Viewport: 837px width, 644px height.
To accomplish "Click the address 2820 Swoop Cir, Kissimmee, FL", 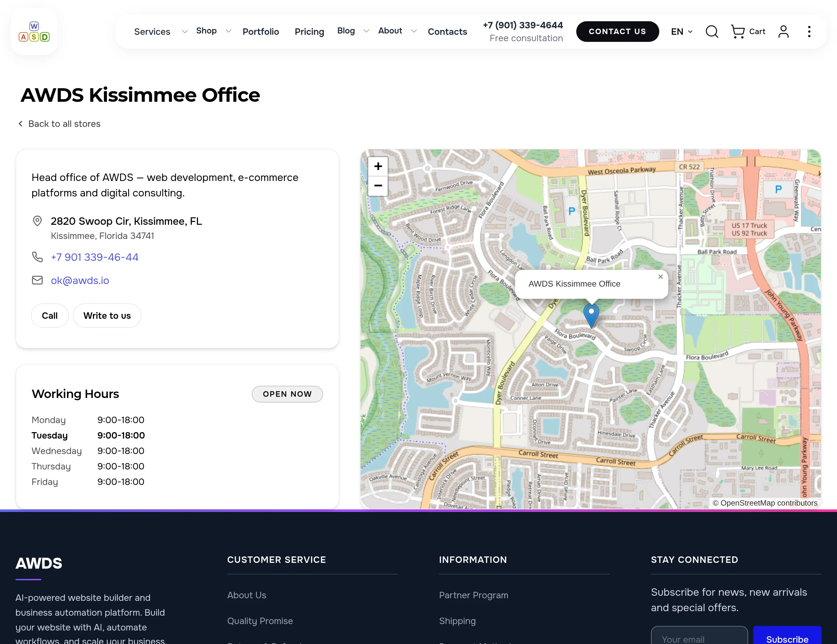I will [x=126, y=221].
